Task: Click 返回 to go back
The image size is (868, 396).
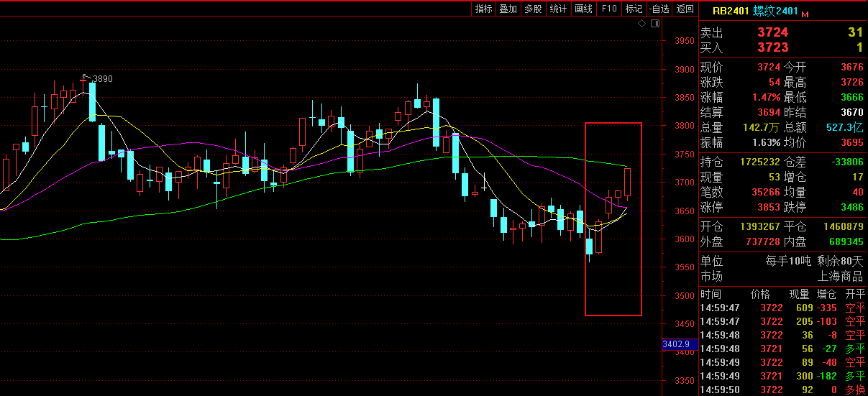Action: pos(685,9)
